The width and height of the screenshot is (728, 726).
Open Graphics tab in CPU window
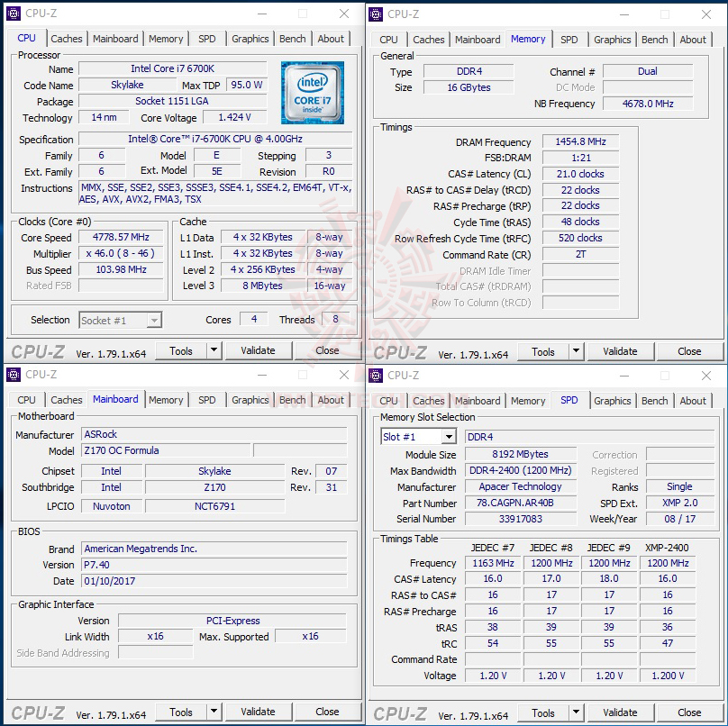(250, 39)
